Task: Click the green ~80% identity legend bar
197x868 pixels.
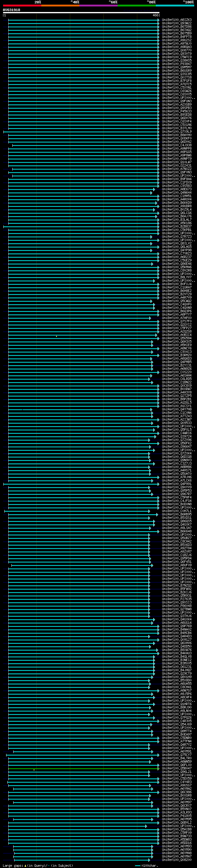Action: pyautogui.click(x=137, y=6)
